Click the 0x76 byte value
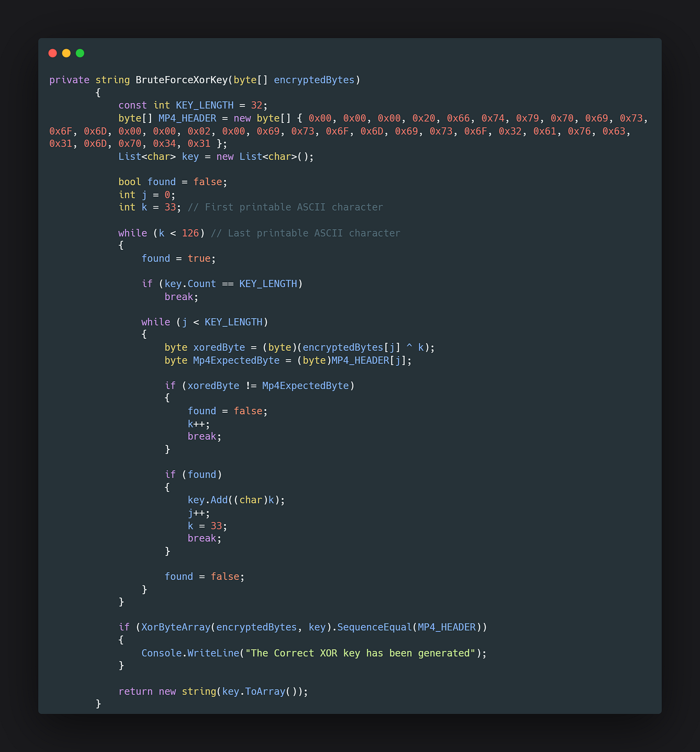Image resolution: width=700 pixels, height=752 pixels. [x=579, y=132]
